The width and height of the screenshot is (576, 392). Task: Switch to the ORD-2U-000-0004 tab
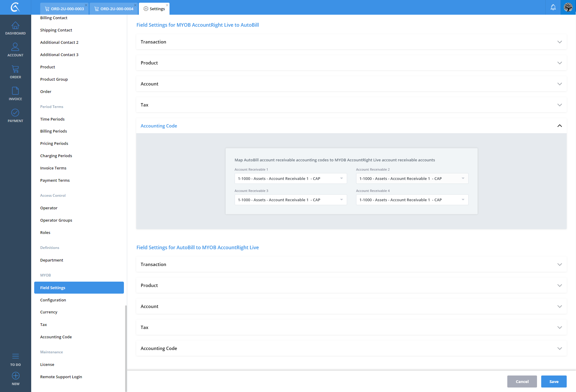(x=114, y=9)
